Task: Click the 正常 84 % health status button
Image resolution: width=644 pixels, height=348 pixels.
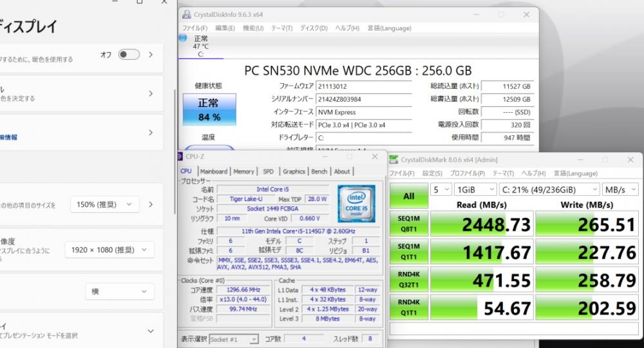Action: 209,110
